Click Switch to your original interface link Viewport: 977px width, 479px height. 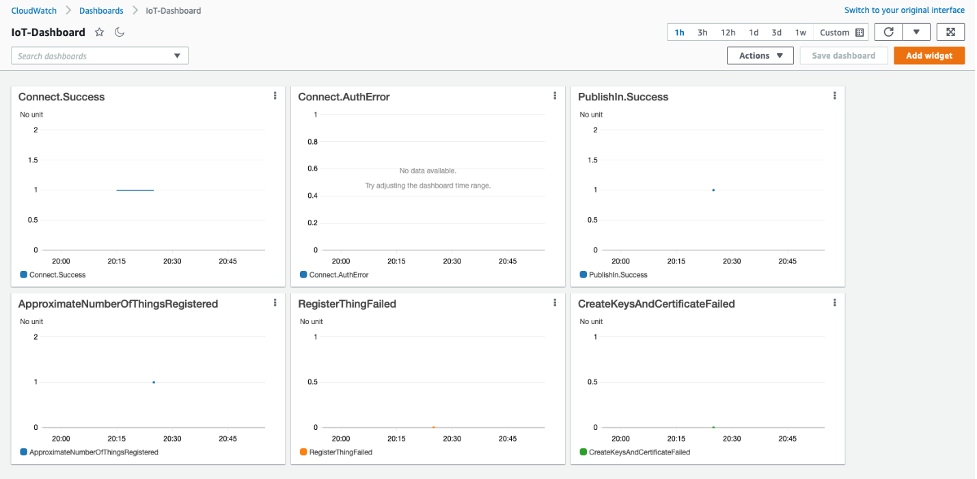904,11
